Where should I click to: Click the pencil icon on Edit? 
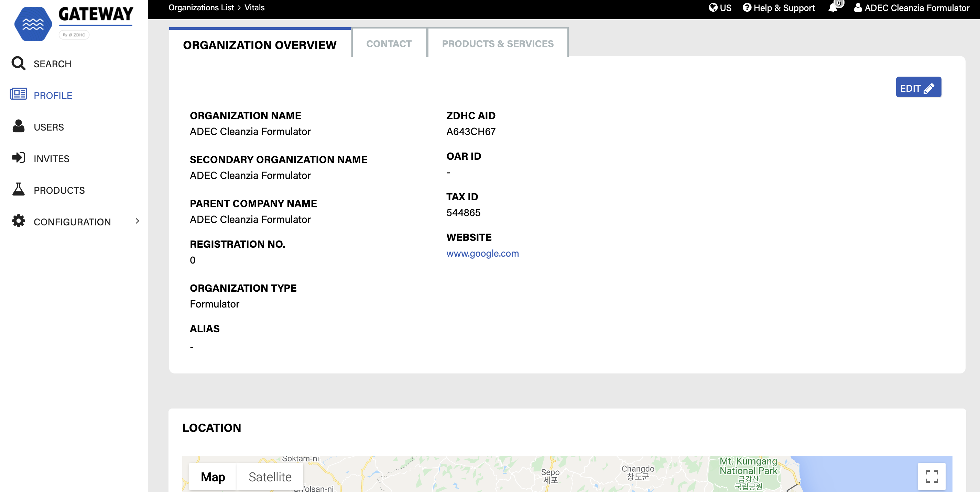929,89
